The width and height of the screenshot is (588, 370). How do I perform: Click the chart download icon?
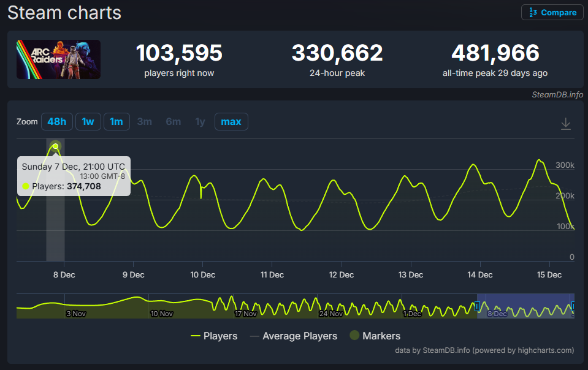click(x=565, y=124)
